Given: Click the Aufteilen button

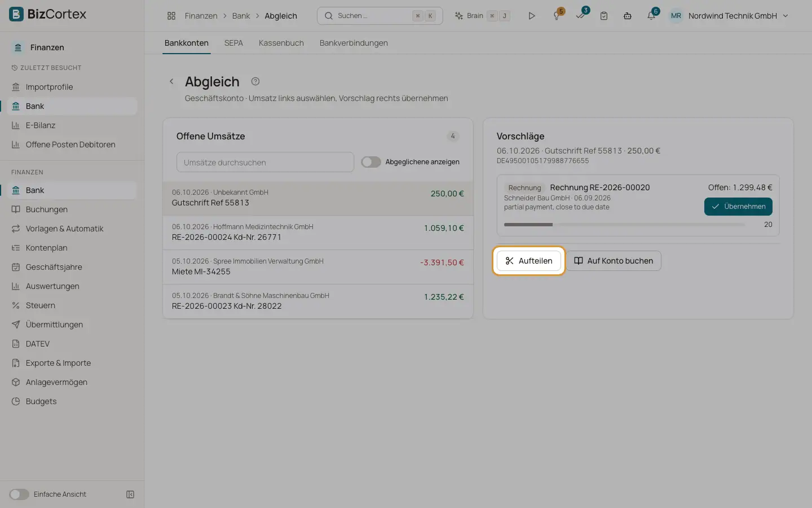Looking at the screenshot, I should (528, 261).
